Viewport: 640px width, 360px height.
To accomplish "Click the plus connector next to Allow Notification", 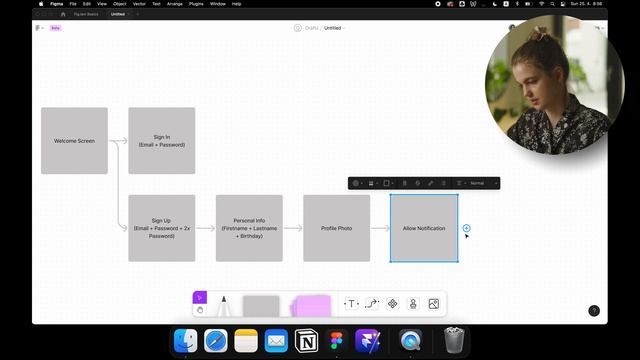I will [x=467, y=228].
